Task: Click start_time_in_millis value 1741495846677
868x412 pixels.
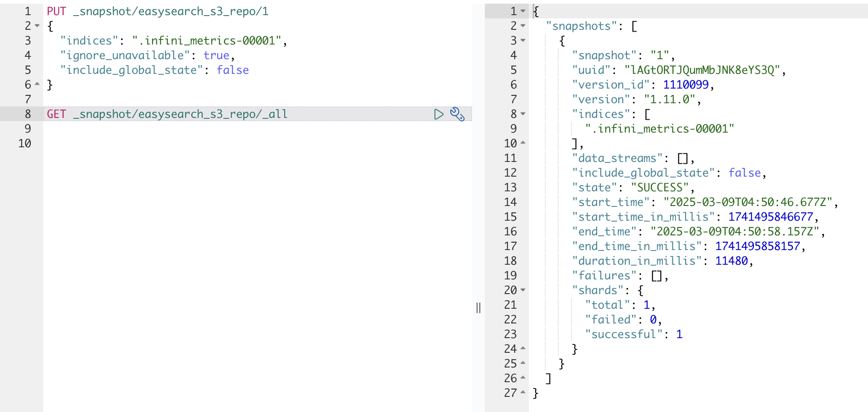Action: [771, 217]
